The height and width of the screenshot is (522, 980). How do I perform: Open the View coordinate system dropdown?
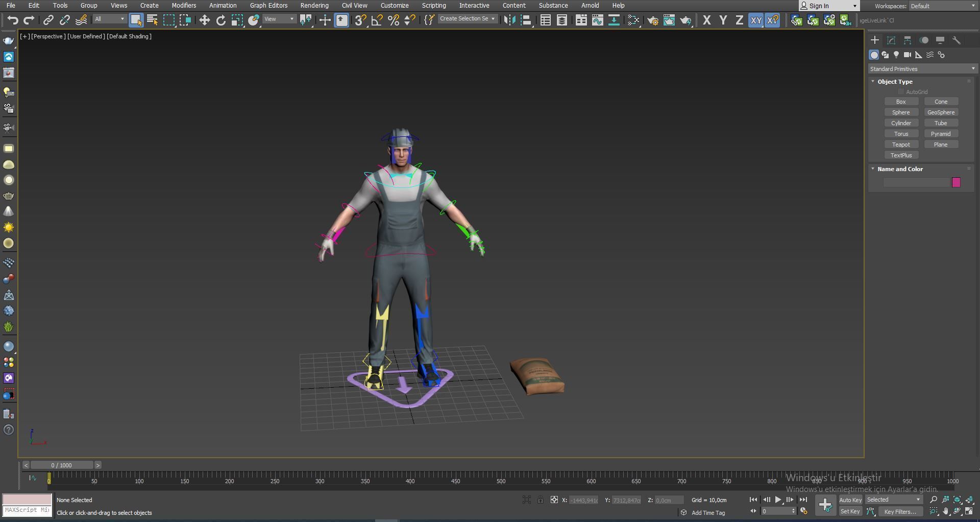coord(279,19)
